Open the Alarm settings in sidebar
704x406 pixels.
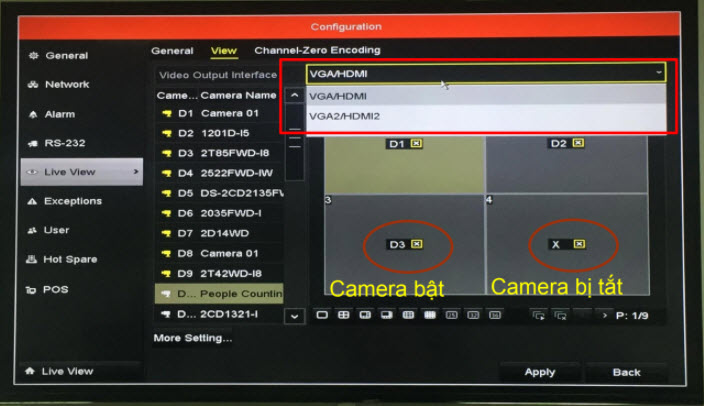pyautogui.click(x=34, y=114)
